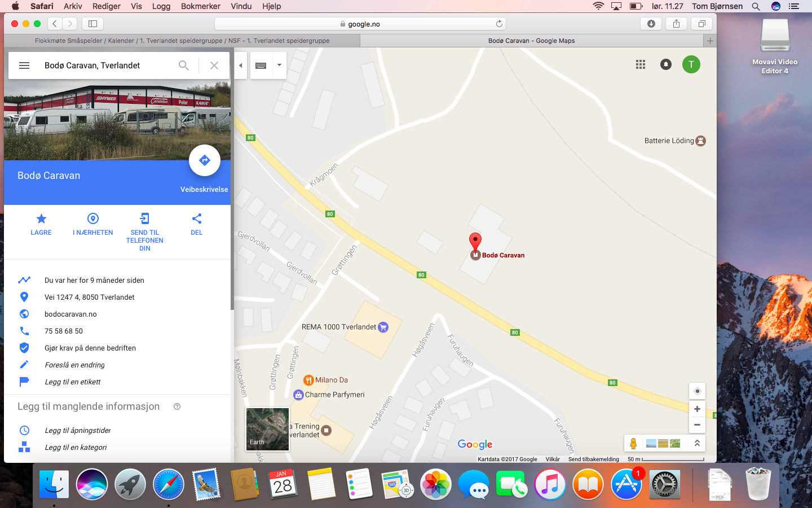Image resolution: width=812 pixels, height=508 pixels.
Task: Expand the imagery strip with double chevron
Action: pos(697,443)
